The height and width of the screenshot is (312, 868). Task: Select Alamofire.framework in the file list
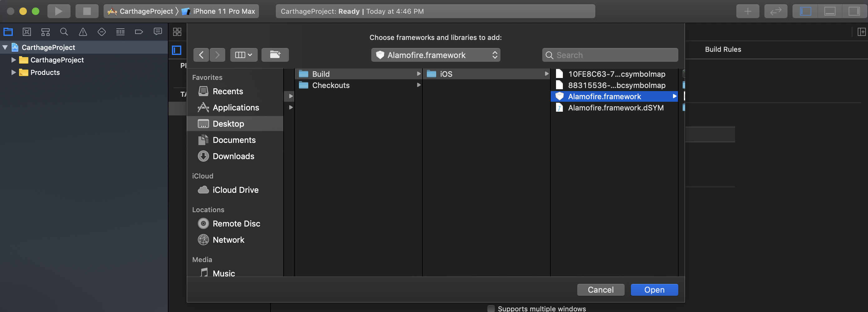614,96
